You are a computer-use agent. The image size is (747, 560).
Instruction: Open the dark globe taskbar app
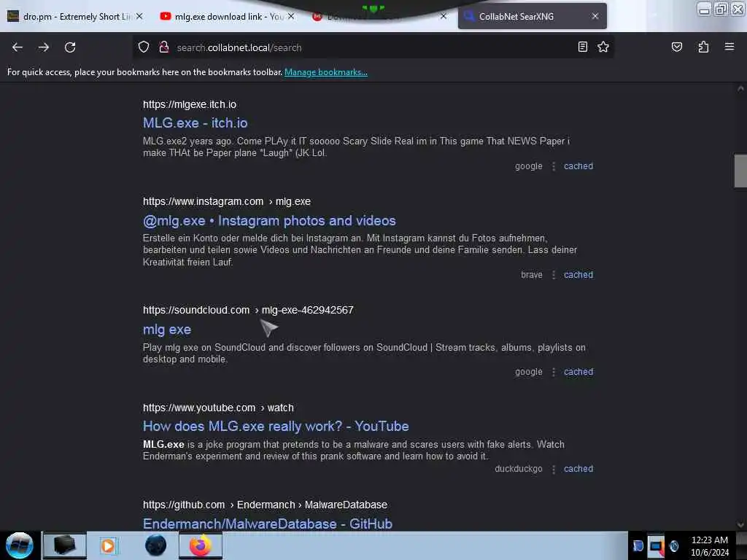[155, 545]
